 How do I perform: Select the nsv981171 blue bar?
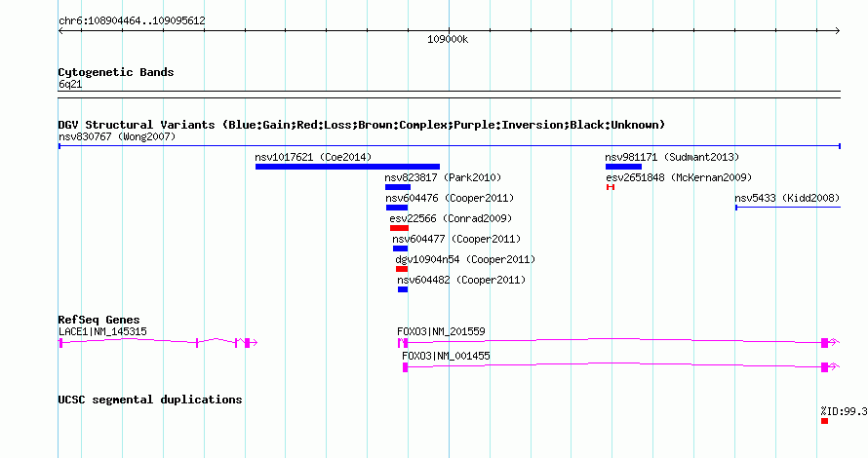(x=623, y=167)
